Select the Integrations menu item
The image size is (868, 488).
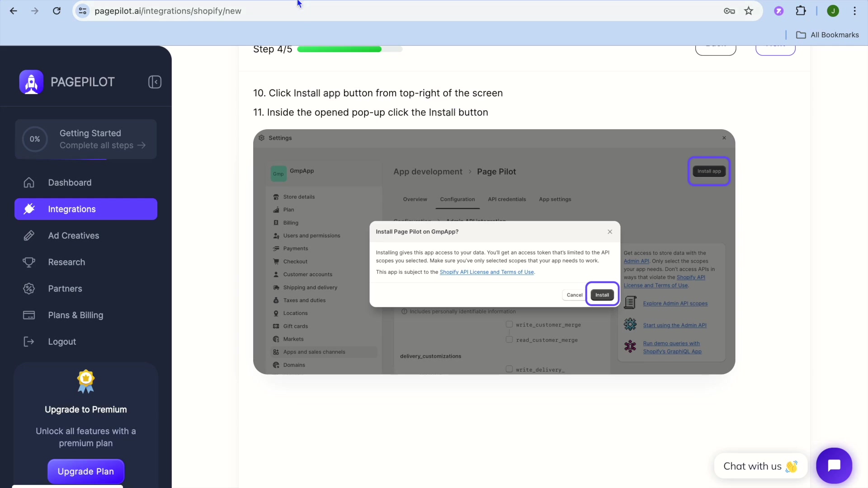coord(86,209)
